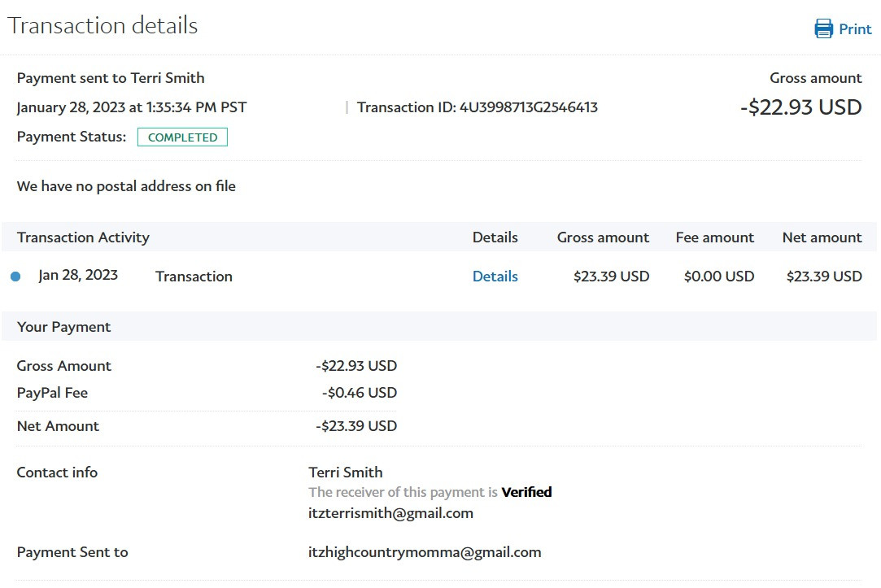Open the blue Details link
881x588 pixels.
495,277
